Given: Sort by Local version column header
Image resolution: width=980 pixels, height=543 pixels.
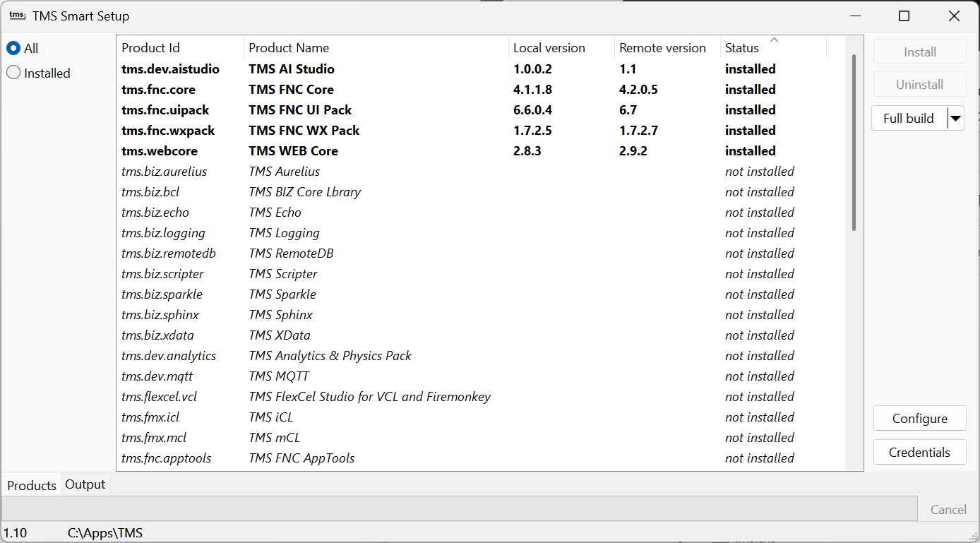Looking at the screenshot, I should point(561,48).
